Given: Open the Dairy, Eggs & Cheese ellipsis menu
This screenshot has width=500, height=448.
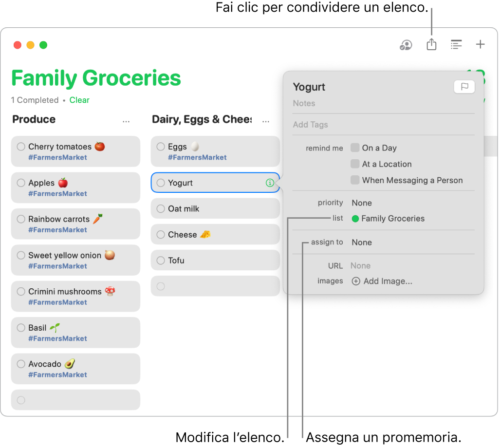Looking at the screenshot, I should [265, 120].
